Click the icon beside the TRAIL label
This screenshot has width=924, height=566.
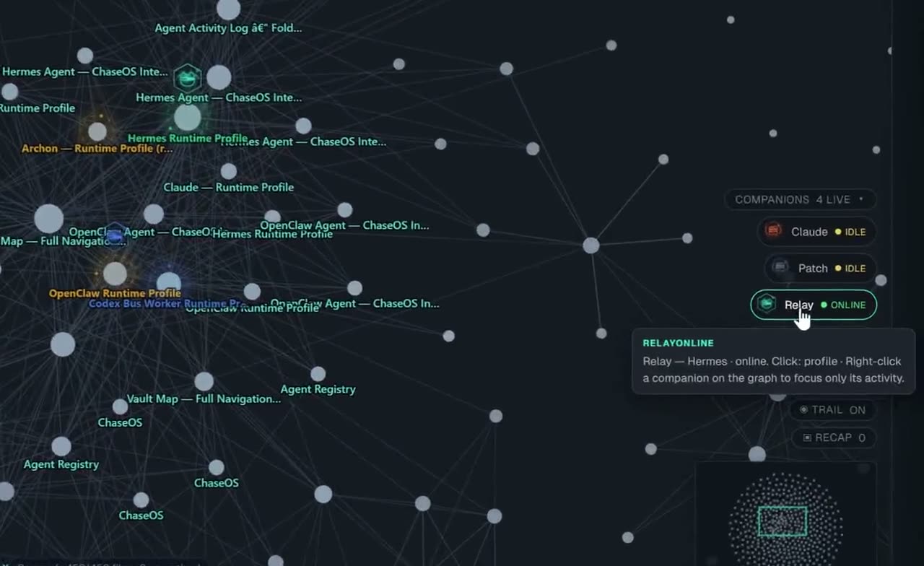pos(803,409)
